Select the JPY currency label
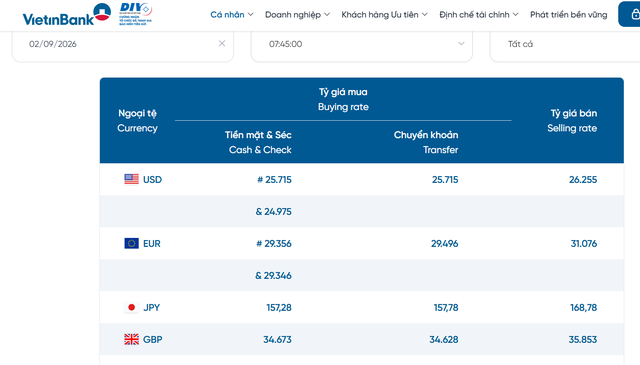 click(x=151, y=307)
